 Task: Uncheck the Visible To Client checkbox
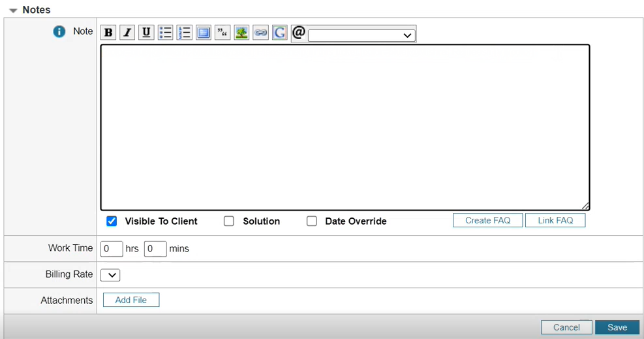pos(112,221)
